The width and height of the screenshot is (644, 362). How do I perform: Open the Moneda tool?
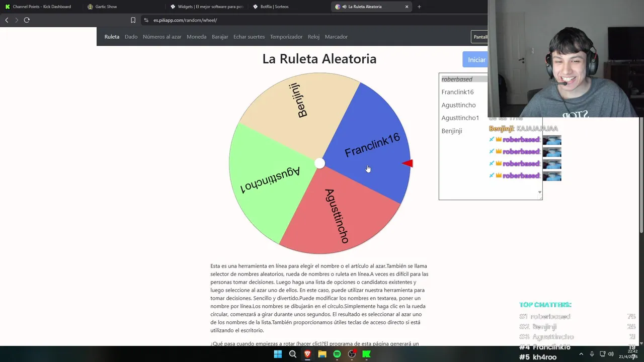pyautogui.click(x=196, y=37)
